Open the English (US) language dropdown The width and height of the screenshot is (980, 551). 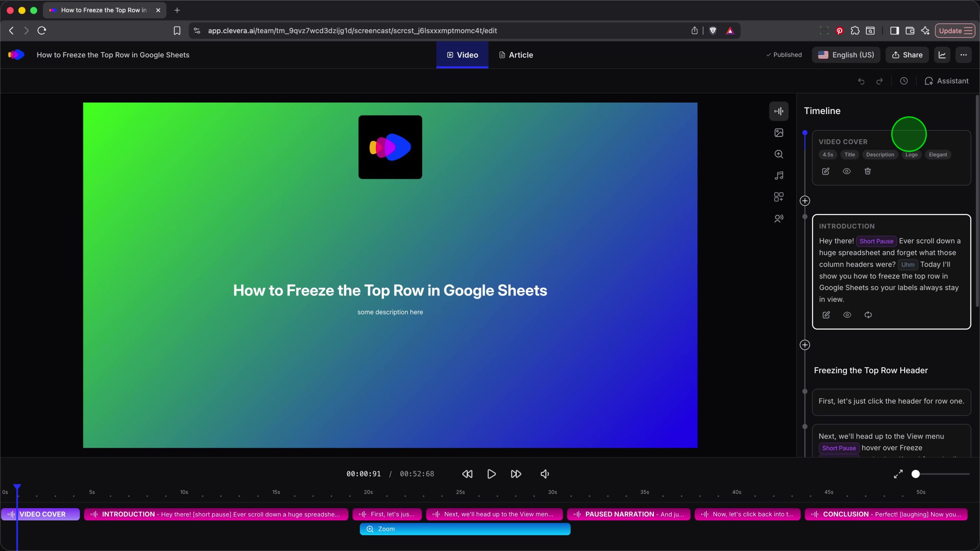[x=846, y=55]
